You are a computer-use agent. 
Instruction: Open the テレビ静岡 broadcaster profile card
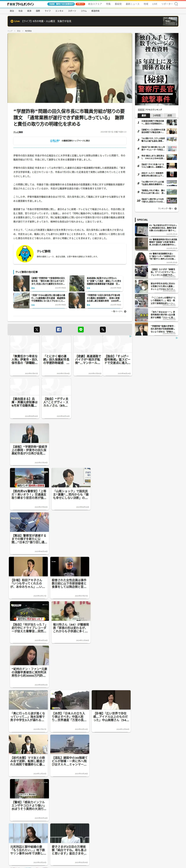pos(70,254)
